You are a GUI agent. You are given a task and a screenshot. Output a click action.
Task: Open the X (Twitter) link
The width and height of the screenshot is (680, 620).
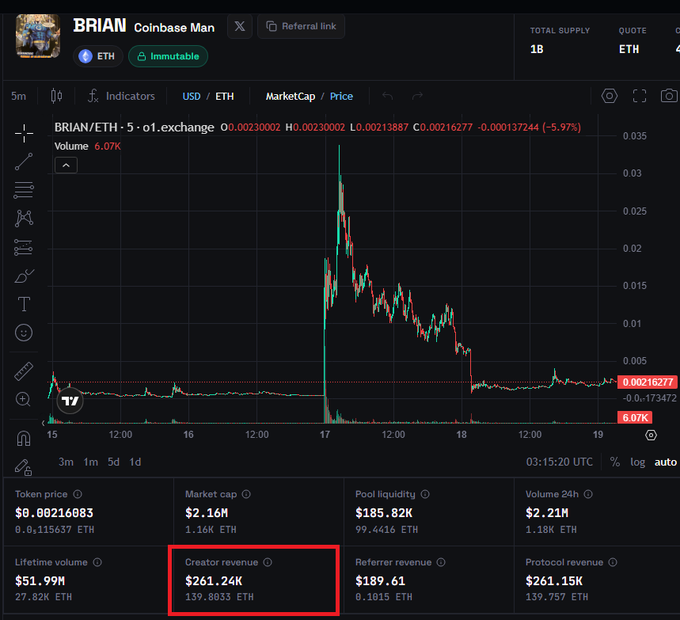tap(239, 26)
